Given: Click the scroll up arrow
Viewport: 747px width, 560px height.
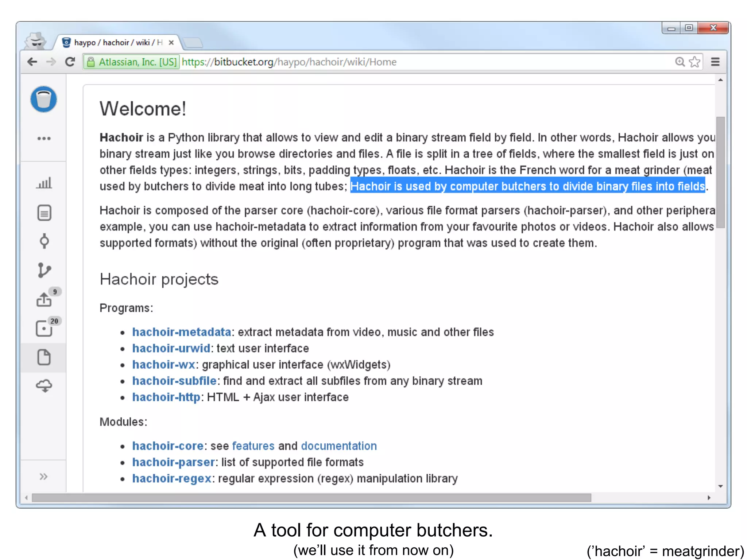Looking at the screenshot, I should (x=720, y=80).
